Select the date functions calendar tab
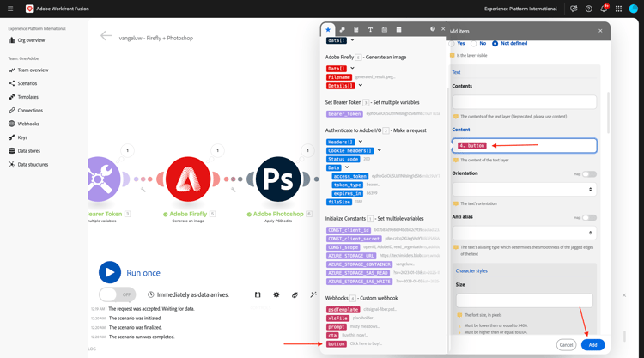The width and height of the screenshot is (644, 358). point(385,29)
